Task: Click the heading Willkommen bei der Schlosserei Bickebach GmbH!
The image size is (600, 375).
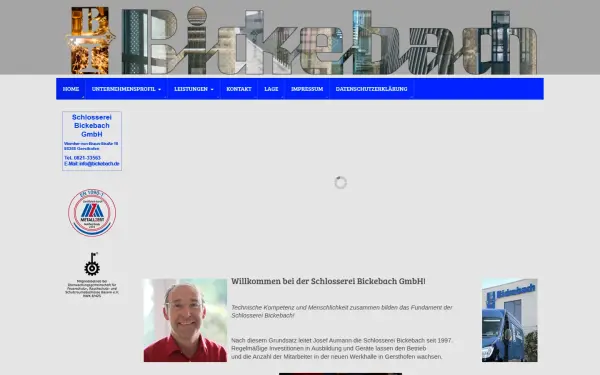Action: click(x=328, y=281)
